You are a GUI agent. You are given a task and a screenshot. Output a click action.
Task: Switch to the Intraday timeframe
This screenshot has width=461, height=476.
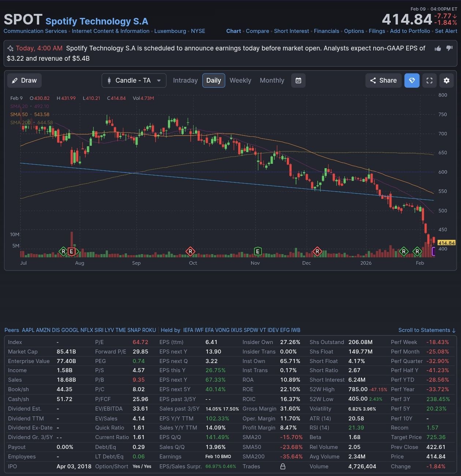click(x=185, y=80)
